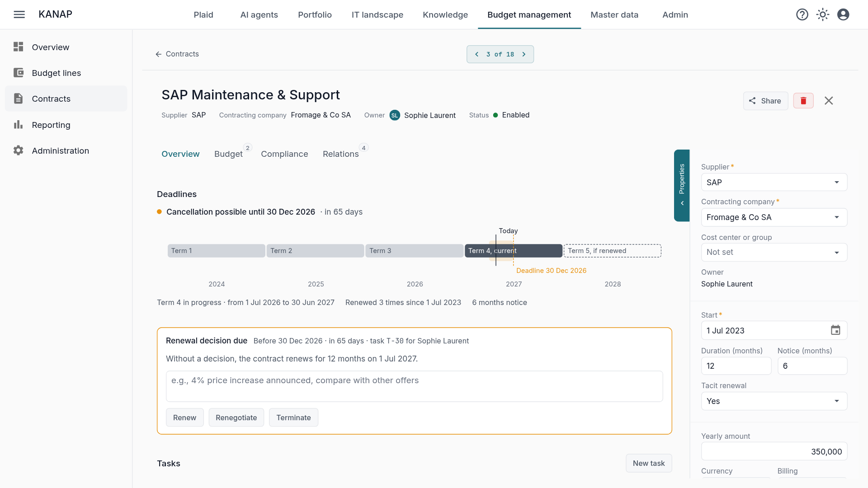This screenshot has height=488, width=868.
Task: Click the Contracts document icon in sidebar
Action: point(18,99)
